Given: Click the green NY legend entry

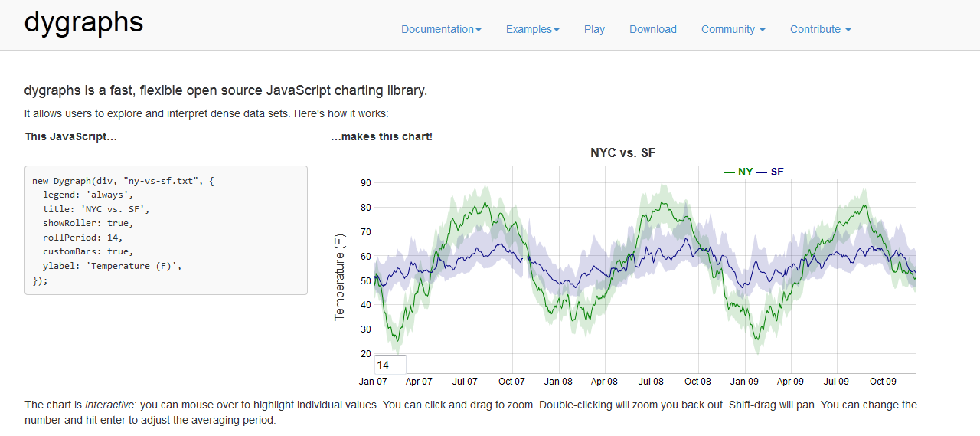Looking at the screenshot, I should coord(739,172).
